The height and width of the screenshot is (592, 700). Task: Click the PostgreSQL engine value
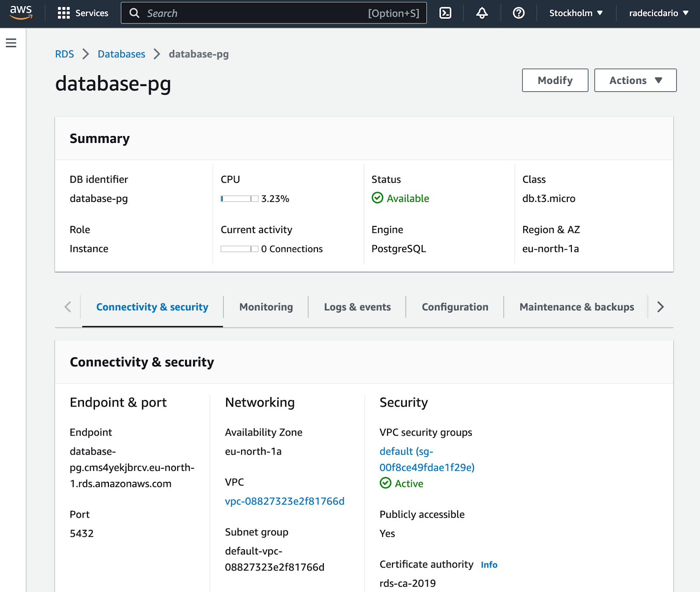click(399, 249)
